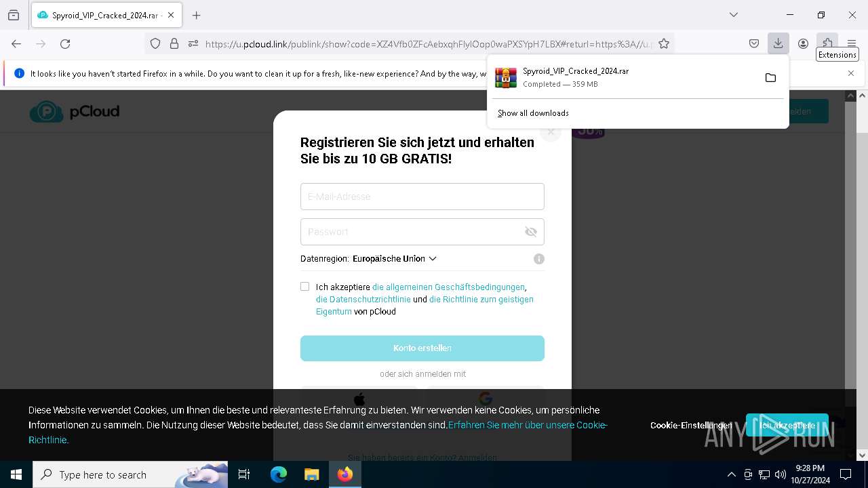
Task: Open File Explorer from taskbar
Action: tap(311, 474)
